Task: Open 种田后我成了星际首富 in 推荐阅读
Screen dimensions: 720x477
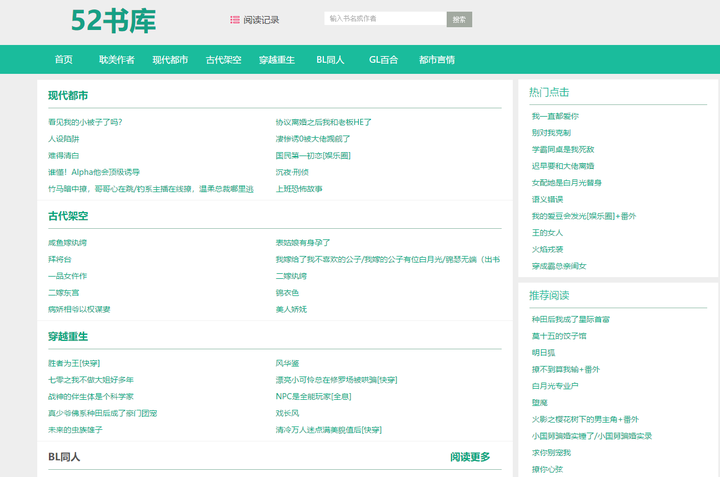Action: (570, 320)
